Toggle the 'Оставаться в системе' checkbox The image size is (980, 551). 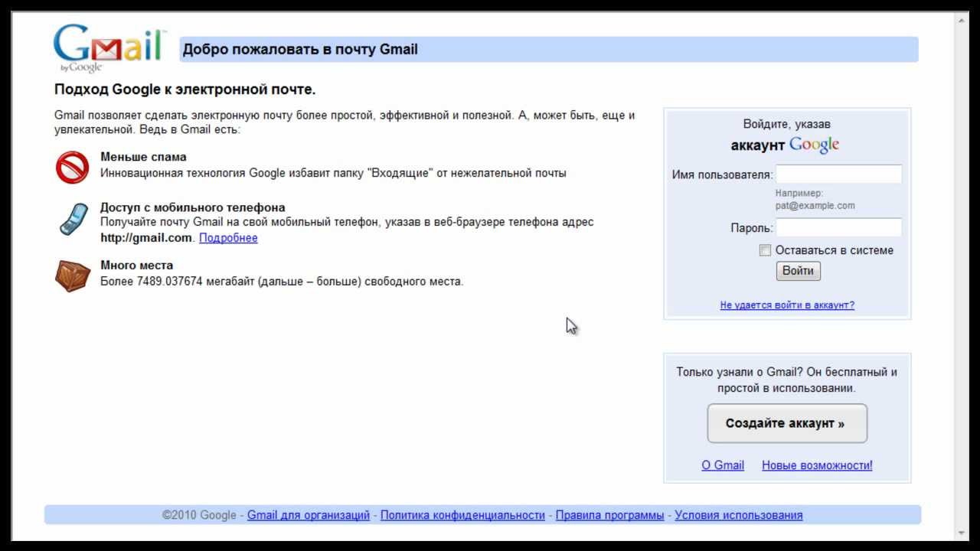[765, 250]
